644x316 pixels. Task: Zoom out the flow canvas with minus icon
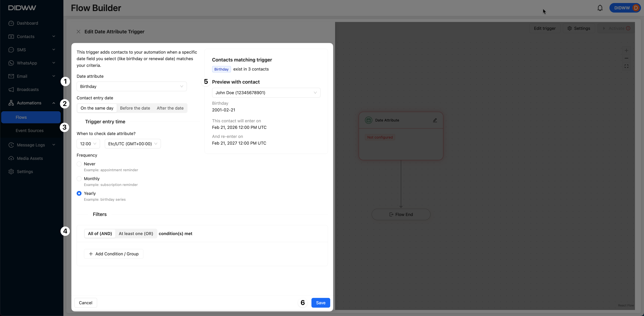pos(626,58)
